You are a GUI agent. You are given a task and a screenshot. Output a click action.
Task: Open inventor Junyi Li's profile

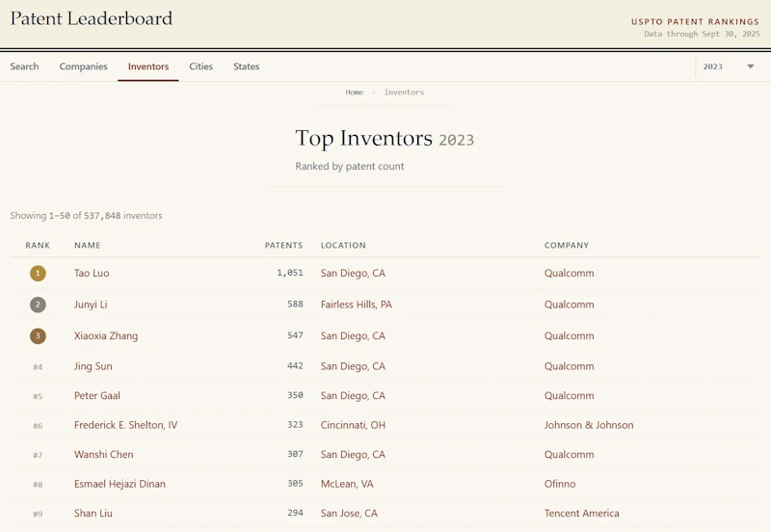click(x=91, y=305)
